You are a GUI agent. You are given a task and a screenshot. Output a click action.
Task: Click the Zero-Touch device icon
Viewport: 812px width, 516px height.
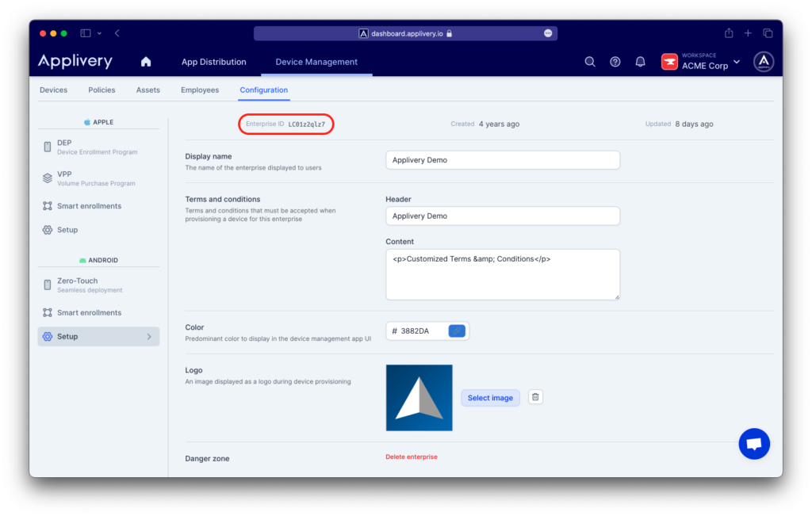47,285
